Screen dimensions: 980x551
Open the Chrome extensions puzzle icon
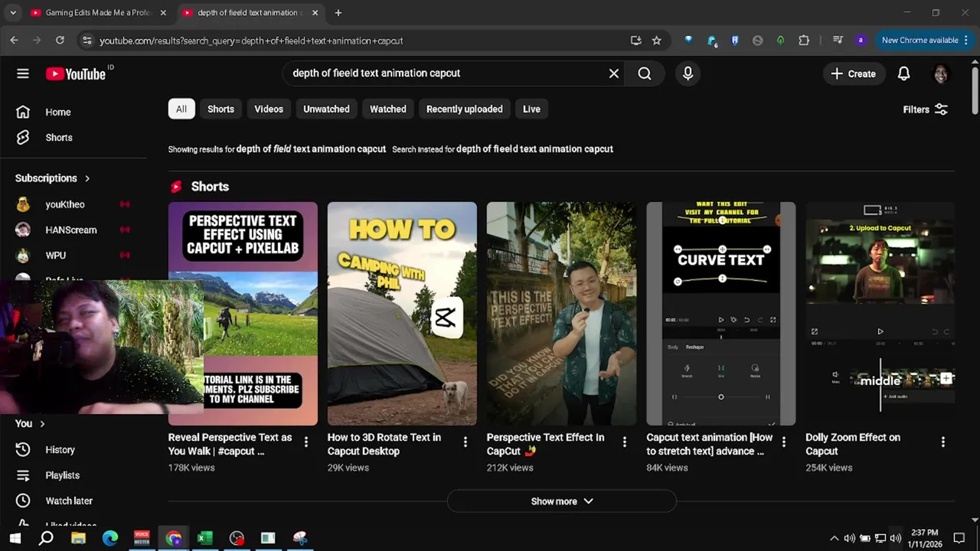[x=804, y=41]
